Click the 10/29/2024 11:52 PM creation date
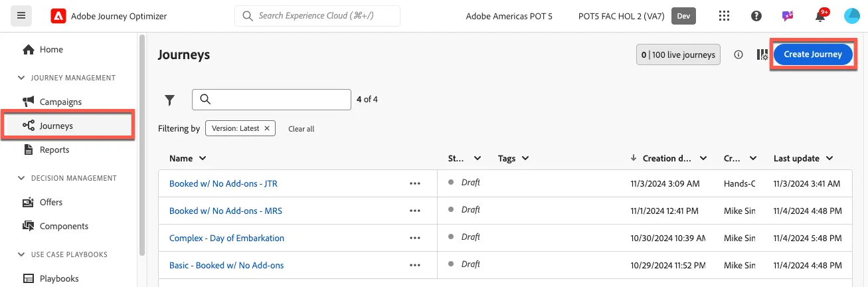Image resolution: width=868 pixels, height=287 pixels. point(667,265)
